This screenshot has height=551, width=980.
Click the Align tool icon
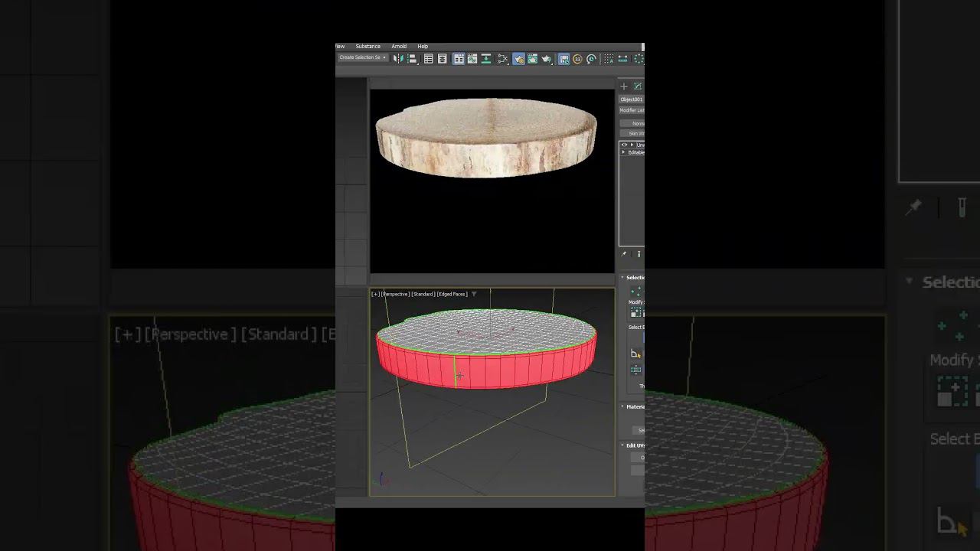412,59
